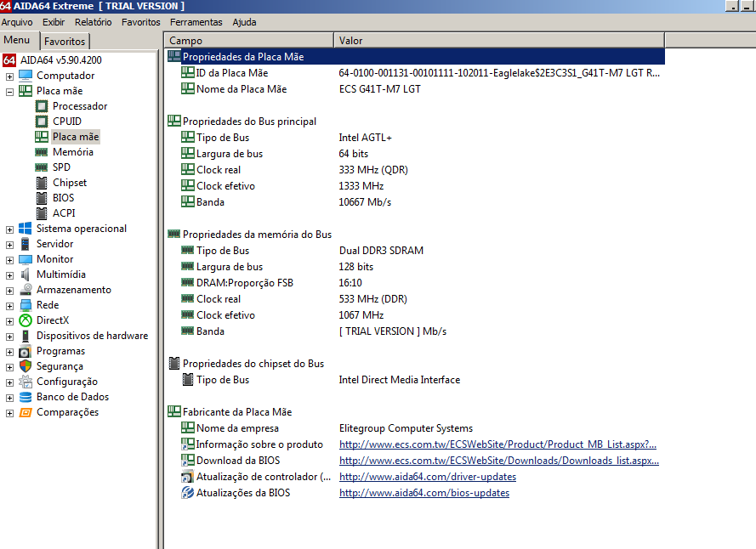Open the aida64.com driver-updates link
The width and height of the screenshot is (756, 549).
[428, 477]
